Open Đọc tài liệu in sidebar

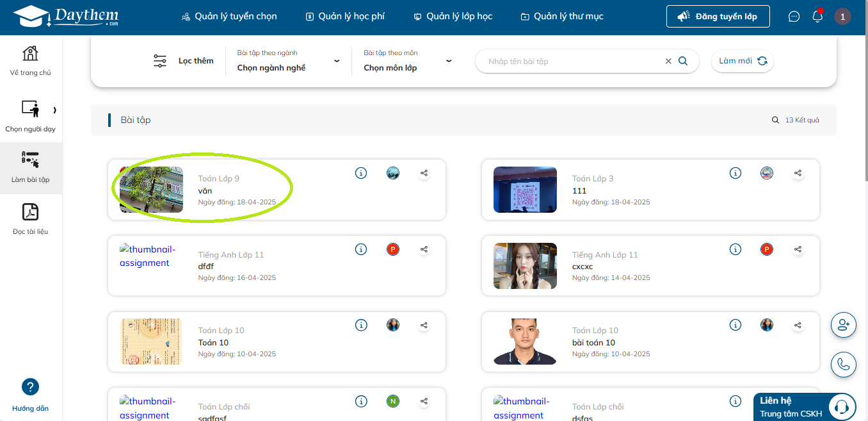point(30,219)
